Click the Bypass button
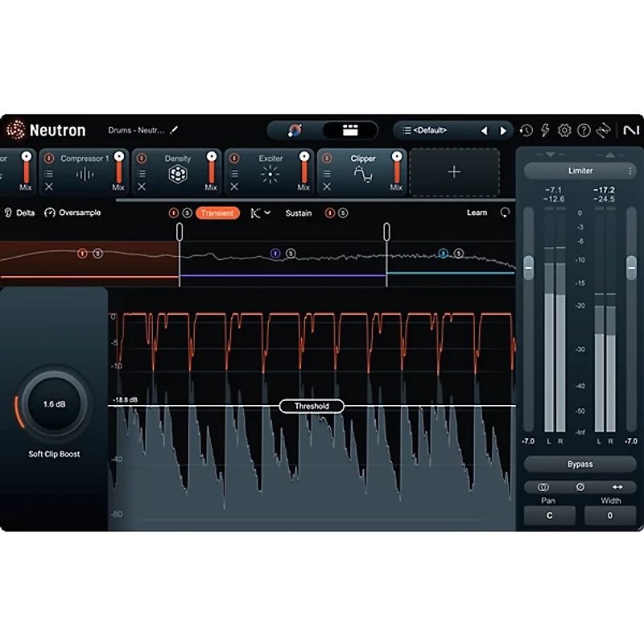Screen dimensions: 644x644 tap(580, 464)
